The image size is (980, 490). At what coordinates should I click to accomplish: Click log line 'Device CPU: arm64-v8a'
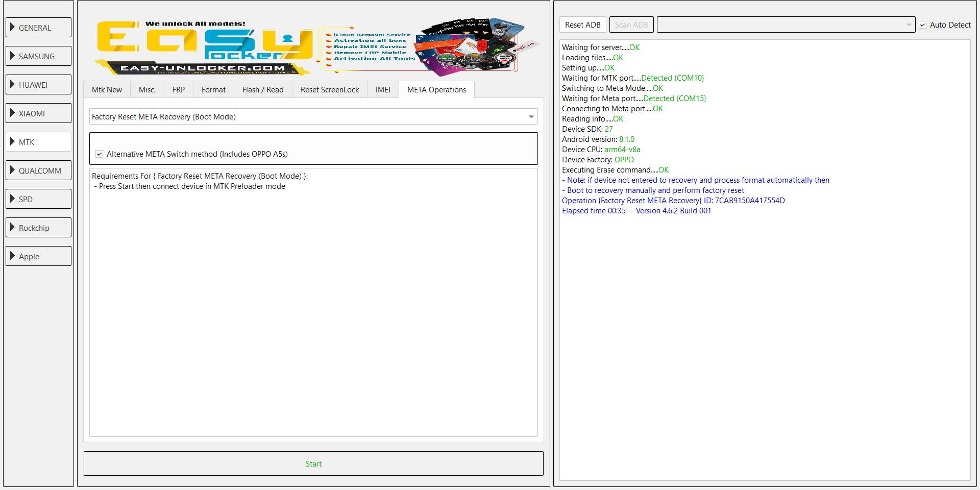coord(601,150)
